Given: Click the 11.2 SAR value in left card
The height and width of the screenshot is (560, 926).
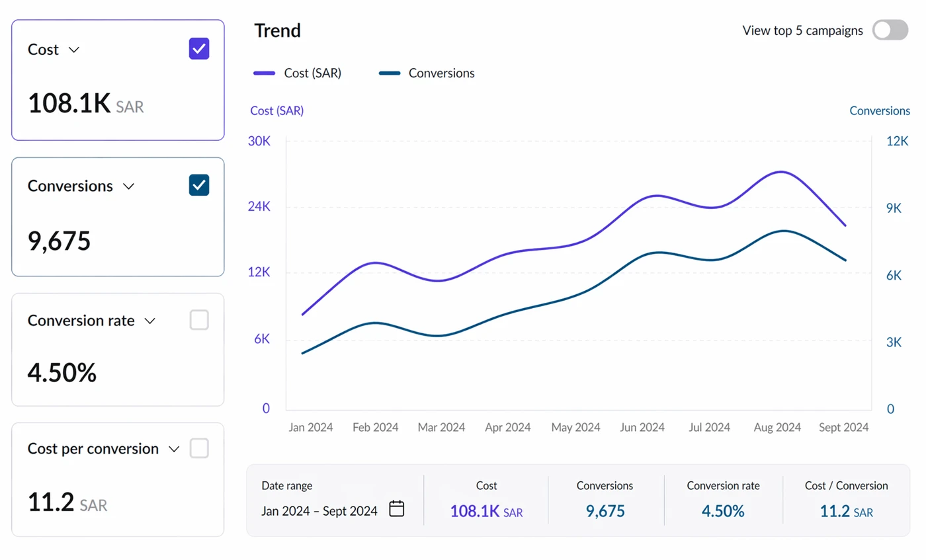Looking at the screenshot, I should coord(67,503).
